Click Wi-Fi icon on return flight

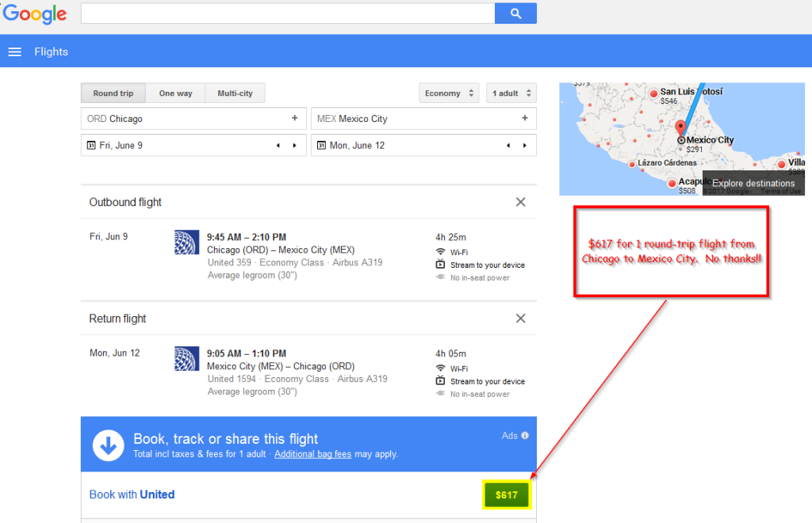tap(440, 368)
